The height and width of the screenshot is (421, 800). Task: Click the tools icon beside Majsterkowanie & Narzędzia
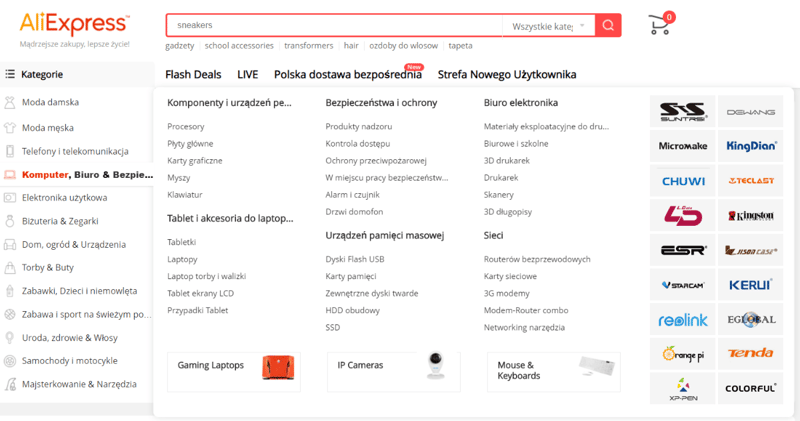(10, 384)
